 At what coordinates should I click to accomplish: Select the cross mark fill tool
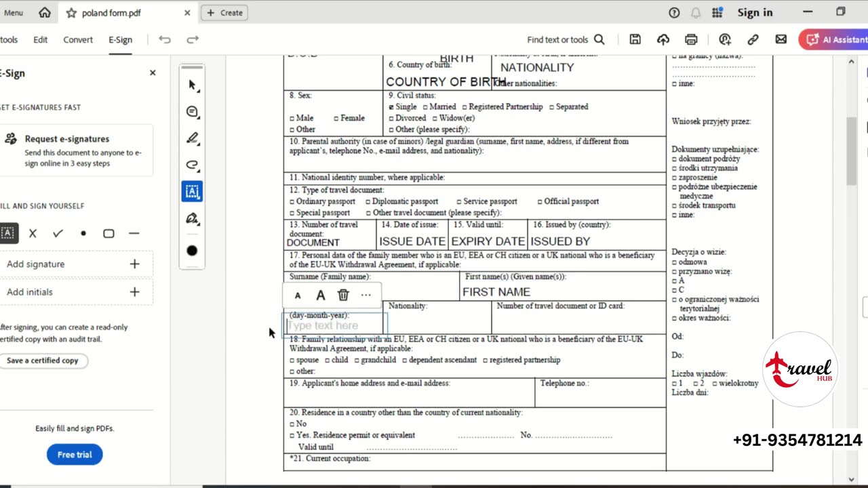tap(33, 233)
